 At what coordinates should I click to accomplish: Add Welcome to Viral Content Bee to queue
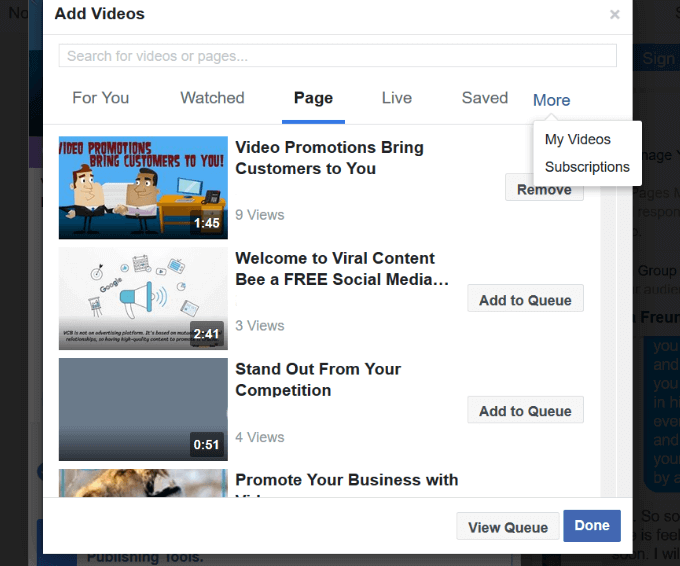(x=525, y=300)
